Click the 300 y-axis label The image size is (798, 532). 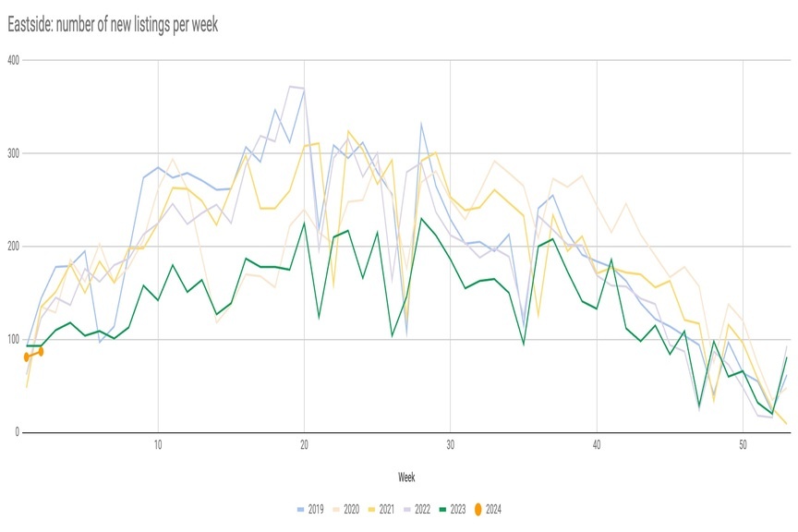click(x=13, y=153)
